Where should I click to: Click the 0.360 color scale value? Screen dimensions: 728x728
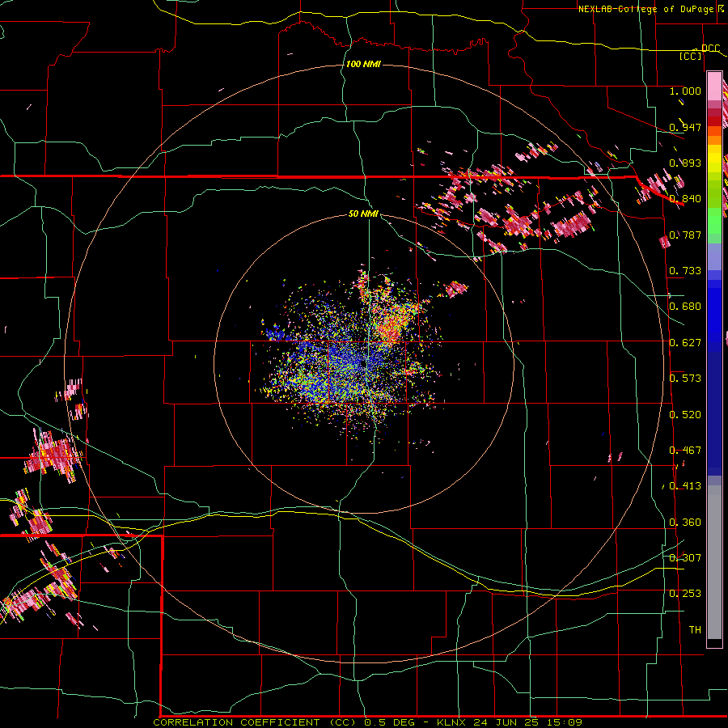click(685, 523)
